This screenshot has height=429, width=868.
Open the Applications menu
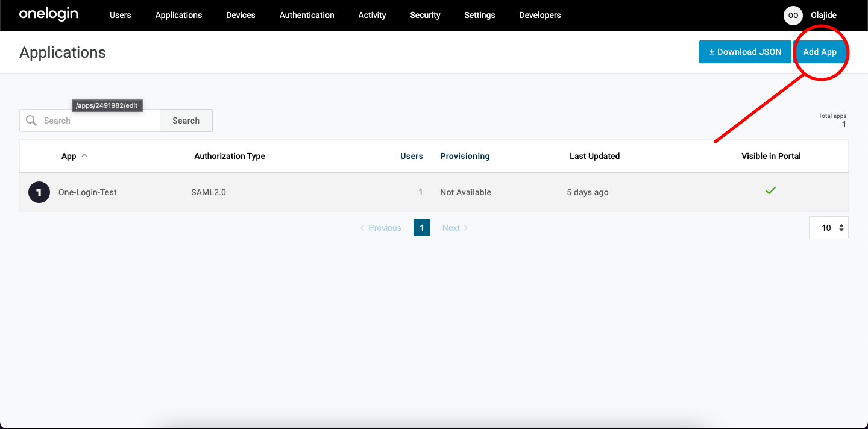pos(178,15)
